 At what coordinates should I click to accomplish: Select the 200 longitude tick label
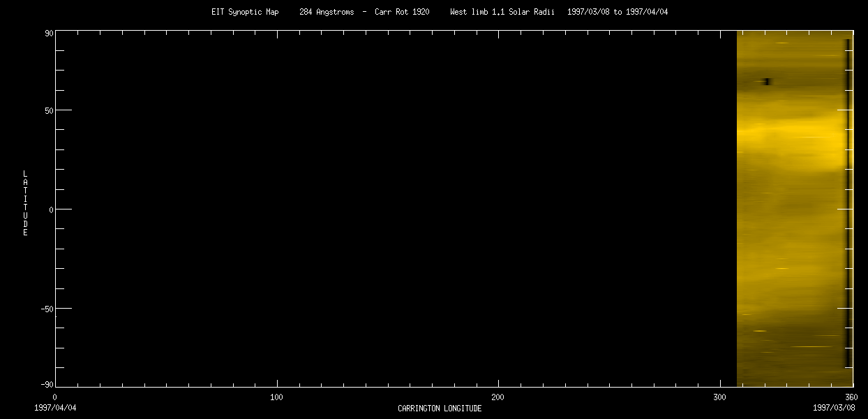pos(497,397)
